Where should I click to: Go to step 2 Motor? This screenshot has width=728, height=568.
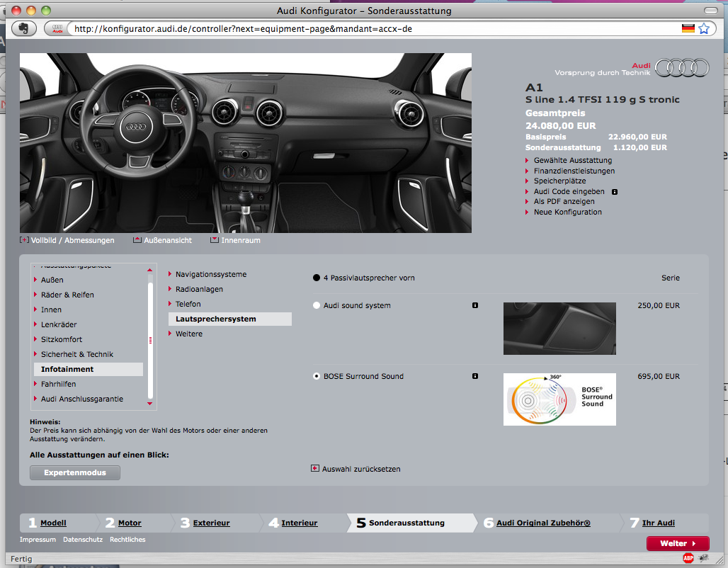pos(130,523)
